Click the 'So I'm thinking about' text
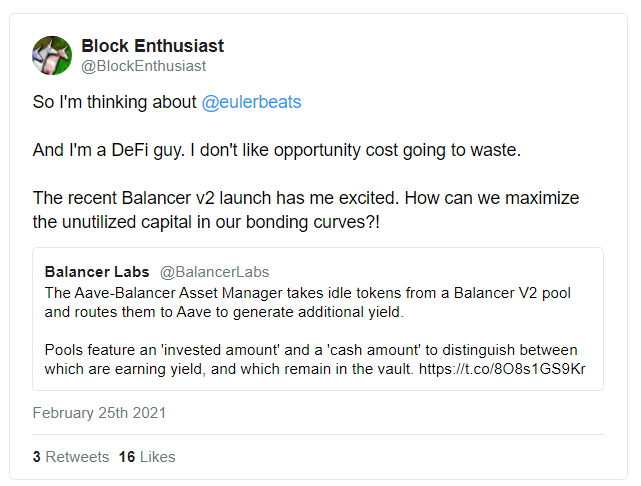This screenshot has width=641, height=486. pos(114,102)
